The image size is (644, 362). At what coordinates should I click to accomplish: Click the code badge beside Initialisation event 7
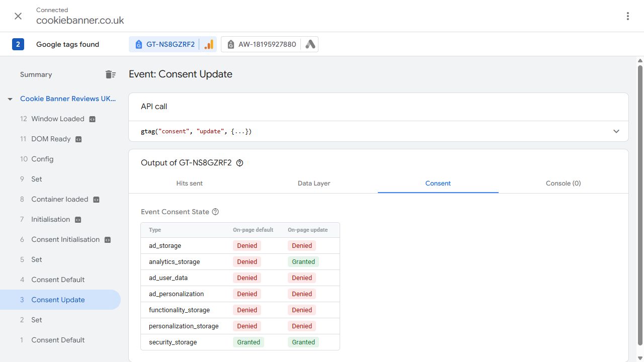tap(78, 220)
